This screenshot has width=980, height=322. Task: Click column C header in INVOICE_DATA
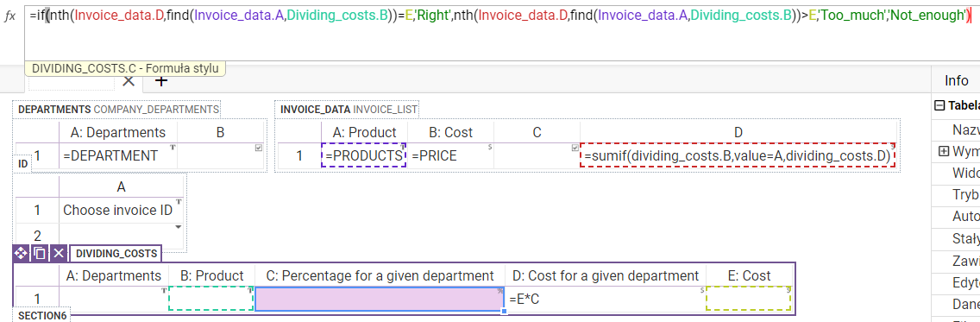(537, 133)
